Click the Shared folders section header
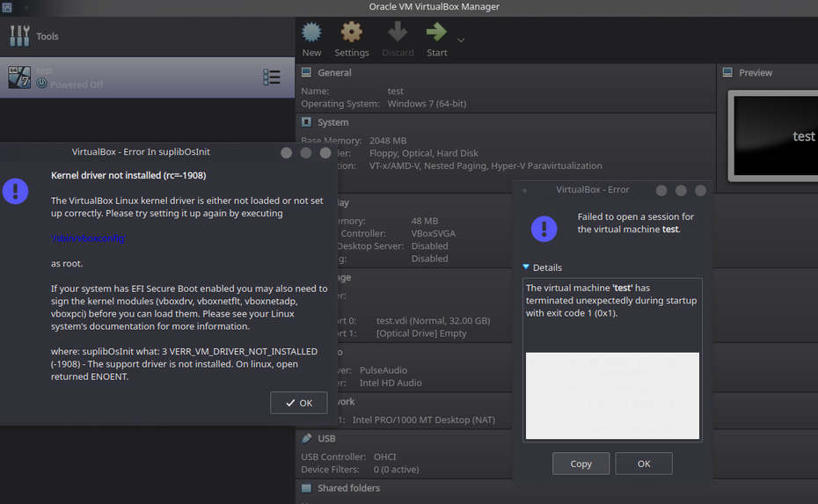Viewport: 818px width, 504px height. 348,488
